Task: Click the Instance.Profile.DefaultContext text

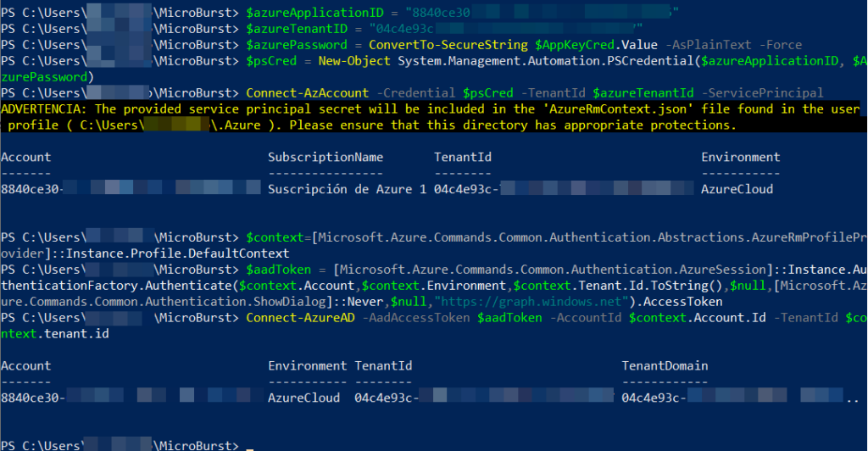Action: [177, 253]
